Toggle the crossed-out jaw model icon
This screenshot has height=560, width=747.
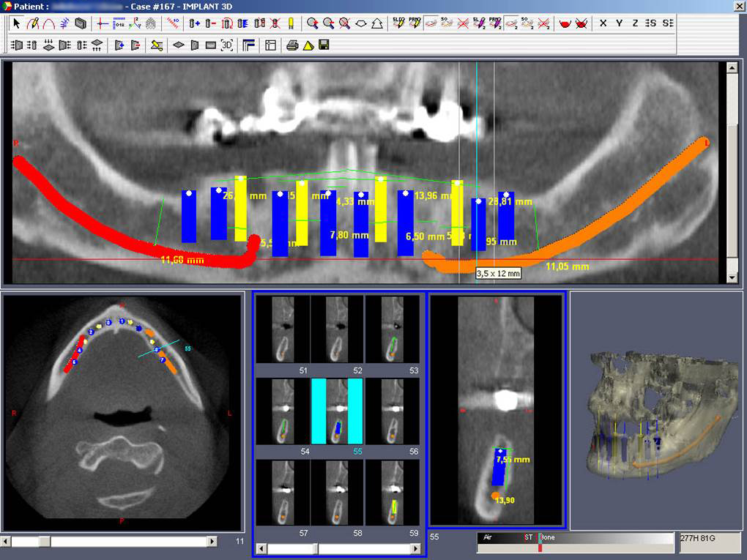(581, 23)
